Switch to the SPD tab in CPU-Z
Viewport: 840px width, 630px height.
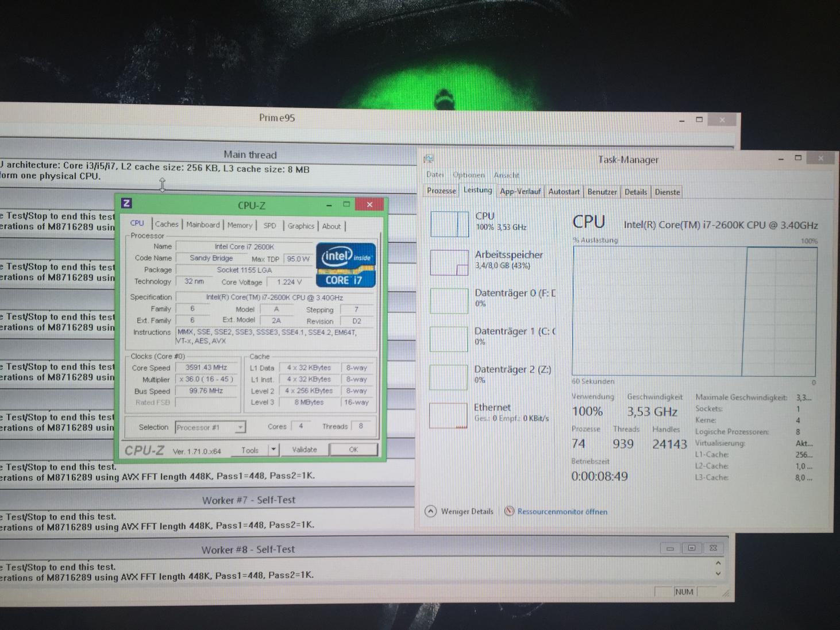pyautogui.click(x=269, y=226)
